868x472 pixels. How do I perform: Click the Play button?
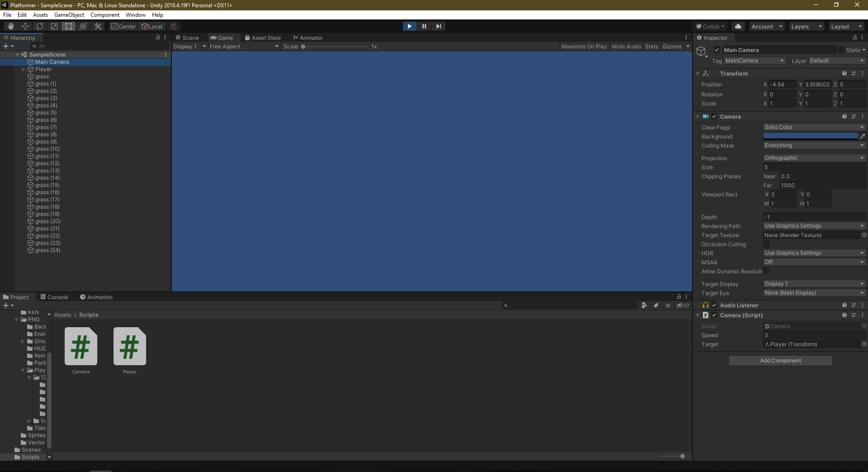(409, 26)
